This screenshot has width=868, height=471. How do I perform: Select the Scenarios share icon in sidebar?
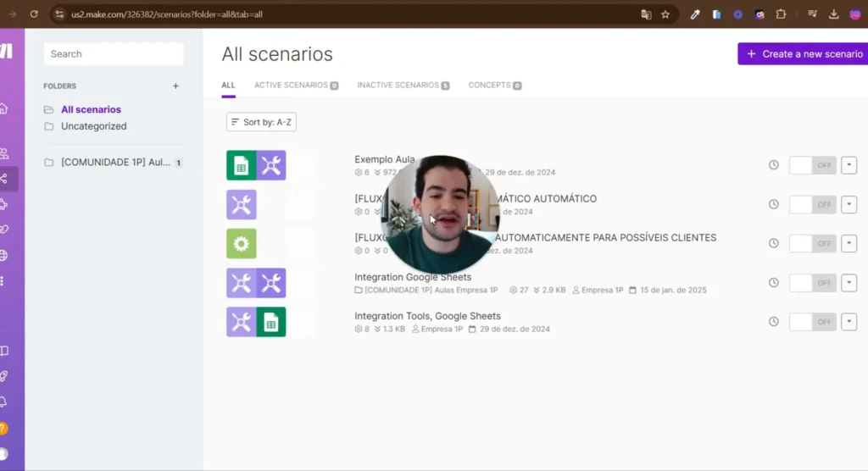coord(4,179)
